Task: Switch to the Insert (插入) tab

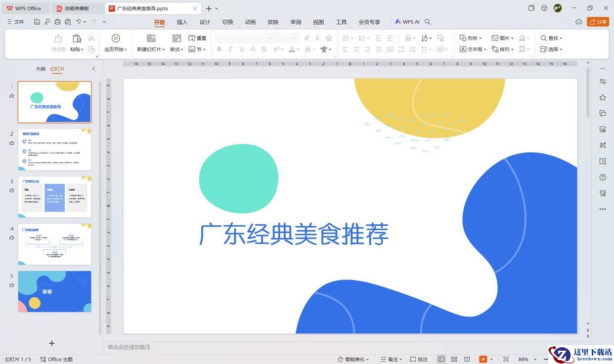Action: [182, 22]
